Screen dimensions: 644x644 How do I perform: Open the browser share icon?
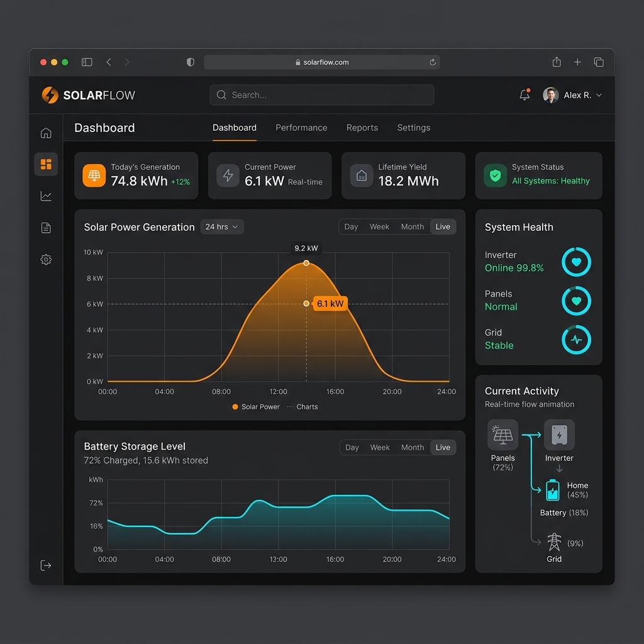click(x=557, y=62)
